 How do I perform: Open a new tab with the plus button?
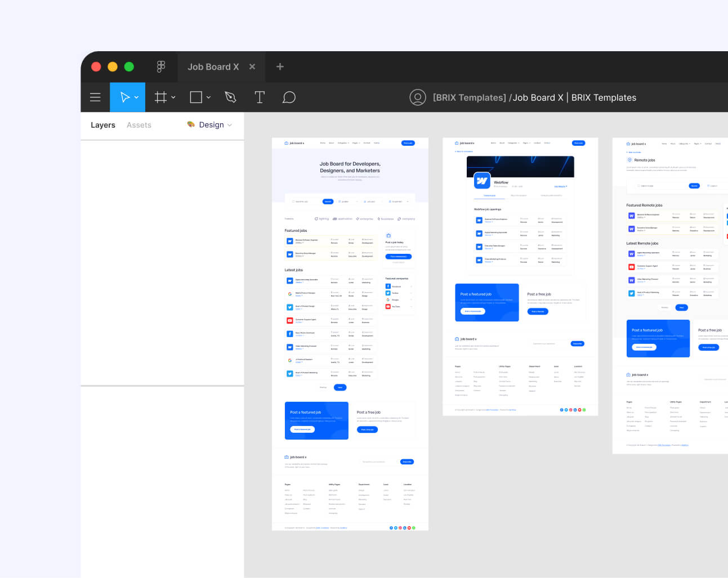(x=280, y=66)
